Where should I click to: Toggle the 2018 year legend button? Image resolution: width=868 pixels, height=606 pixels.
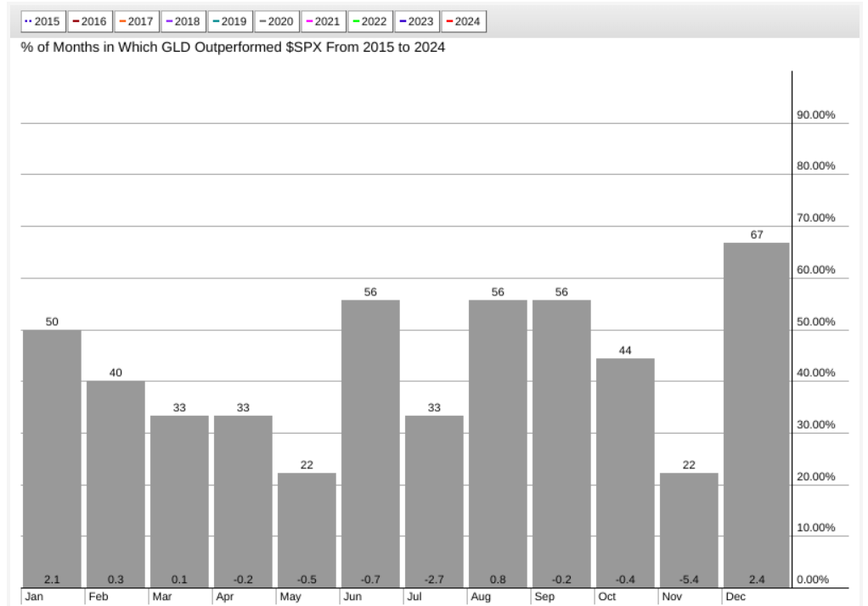pos(183,21)
